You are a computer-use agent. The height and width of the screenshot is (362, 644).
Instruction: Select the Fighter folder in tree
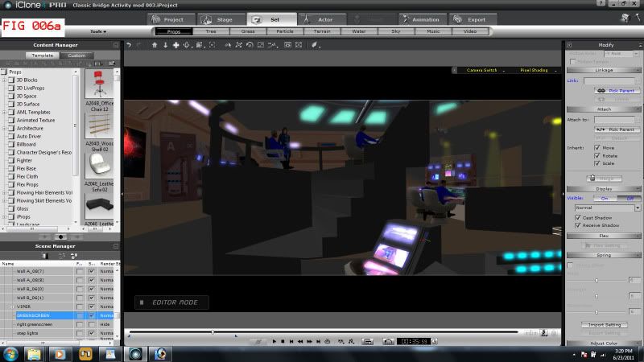(24, 160)
